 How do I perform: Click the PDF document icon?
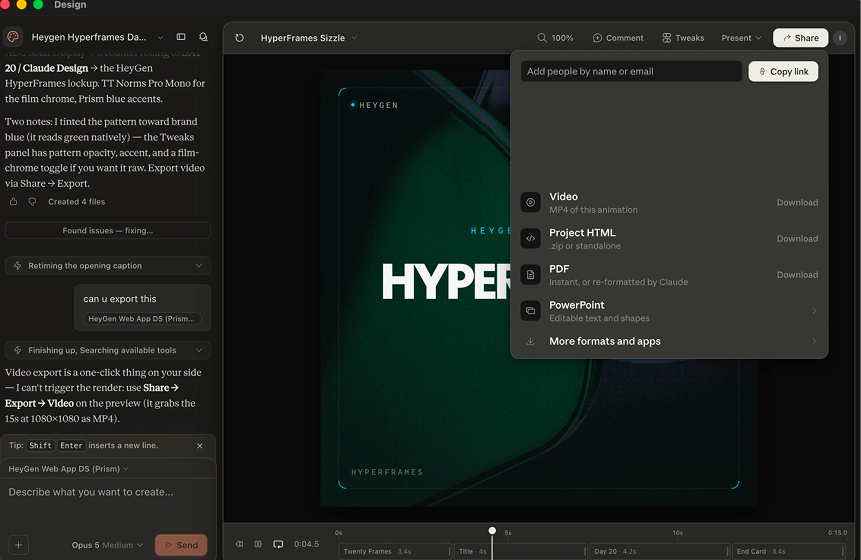(530, 275)
